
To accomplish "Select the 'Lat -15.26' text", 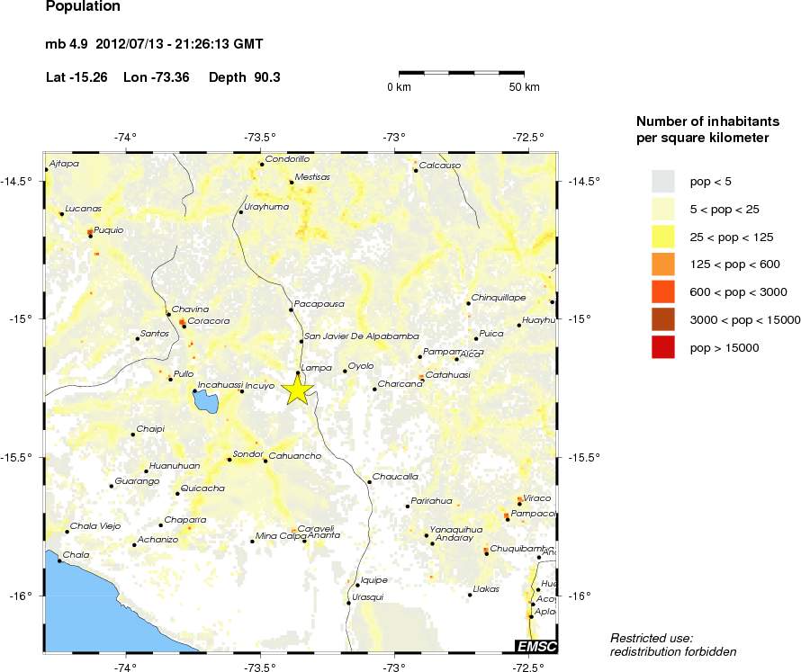I will (76, 77).
